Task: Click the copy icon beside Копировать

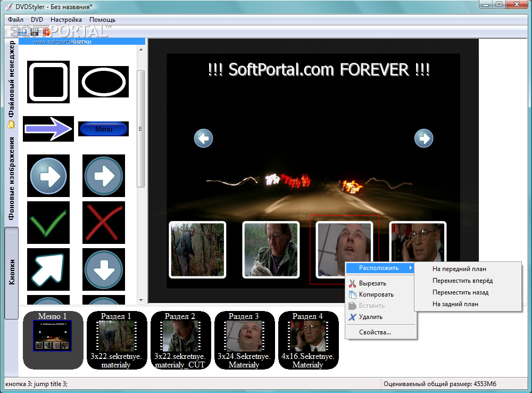Action: click(353, 294)
